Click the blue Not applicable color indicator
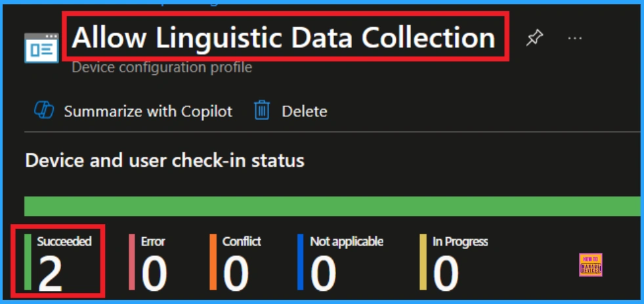The width and height of the screenshot is (644, 304). coord(300,261)
